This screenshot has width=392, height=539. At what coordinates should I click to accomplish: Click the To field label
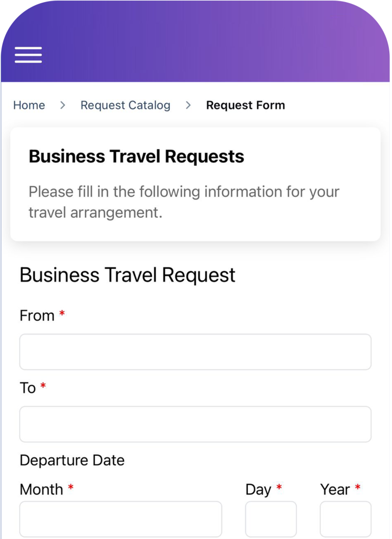[28, 388]
